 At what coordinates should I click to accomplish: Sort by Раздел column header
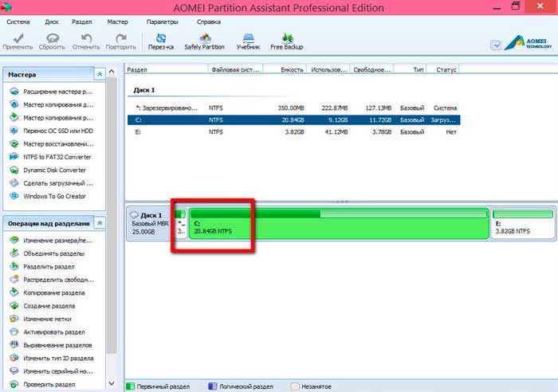tap(166, 70)
